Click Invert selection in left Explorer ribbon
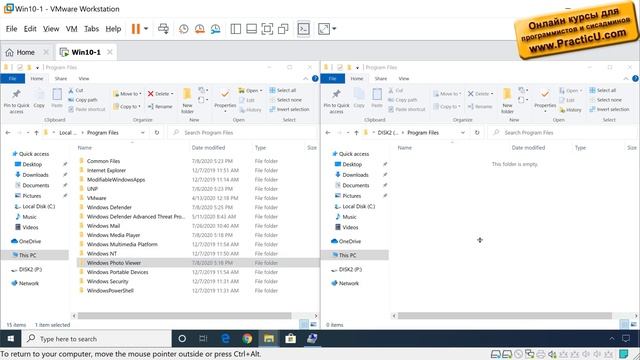640x360 pixels. (x=289, y=109)
